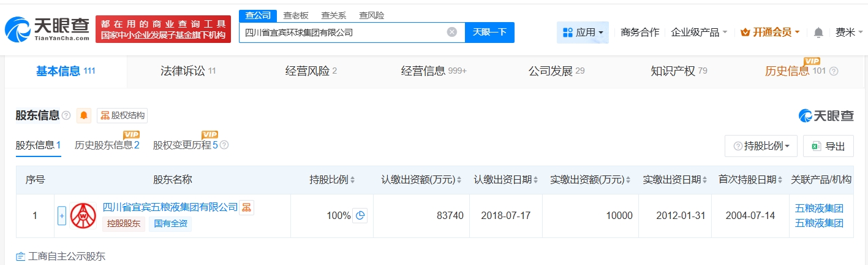Image resolution: width=868 pixels, height=265 pixels.
Task: Open pie chart icon next to 100%
Action: tap(360, 215)
